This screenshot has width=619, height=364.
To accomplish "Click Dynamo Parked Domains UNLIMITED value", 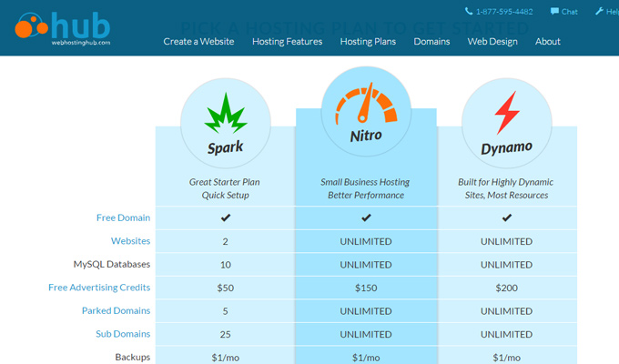I will [506, 311].
